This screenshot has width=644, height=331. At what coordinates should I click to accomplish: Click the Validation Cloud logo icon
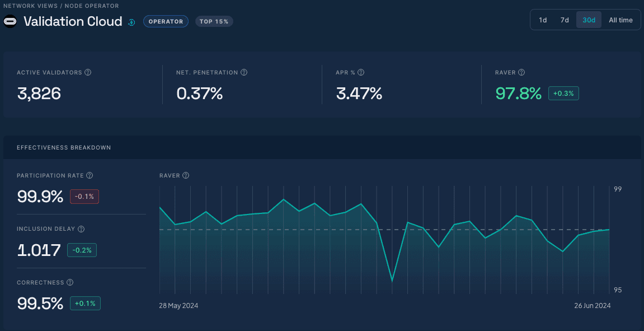coord(11,21)
